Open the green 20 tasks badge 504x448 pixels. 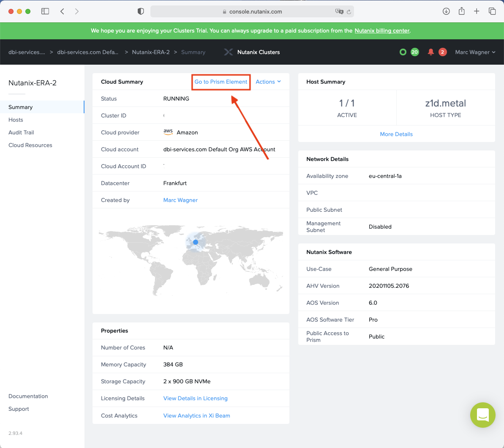[414, 52]
